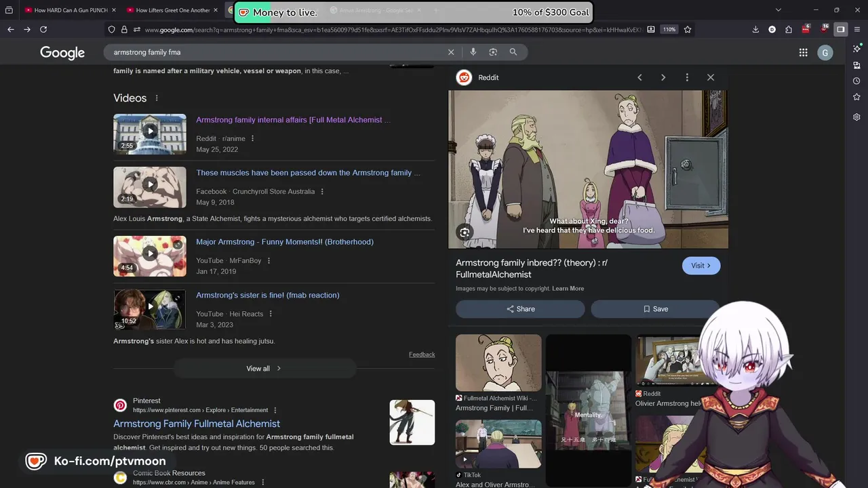Open These muscles have been passed down link

(308, 173)
